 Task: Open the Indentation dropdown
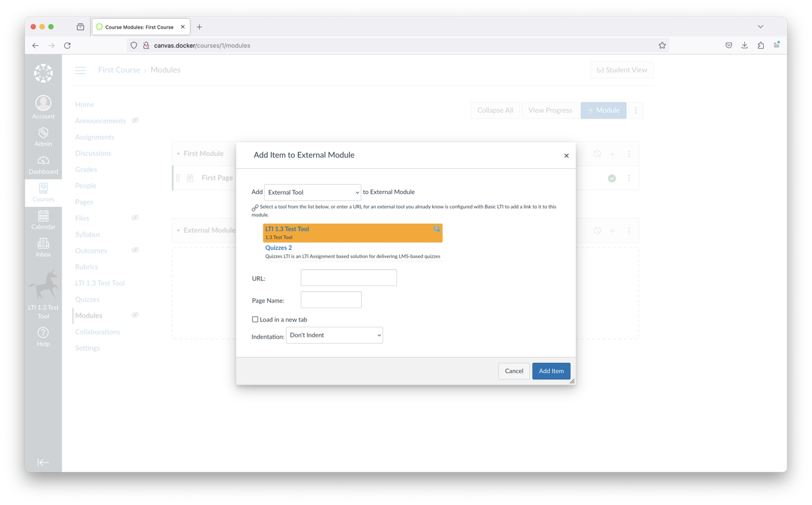click(x=334, y=335)
